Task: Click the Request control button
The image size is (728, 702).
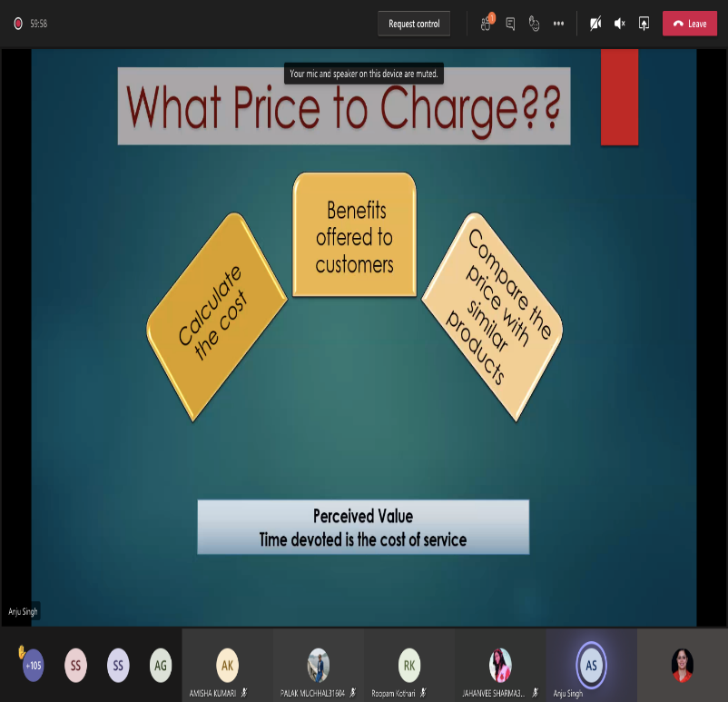Action: (x=414, y=24)
